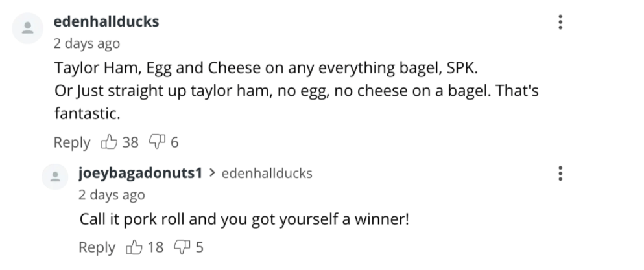The height and width of the screenshot is (270, 644).
Task: Click the 6 dislikes count
Action: coord(174,142)
